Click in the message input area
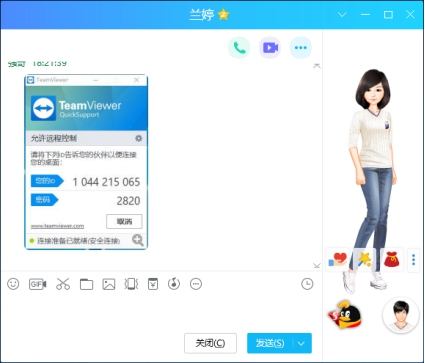Image resolution: width=425 pixels, height=363 pixels. pos(157,310)
